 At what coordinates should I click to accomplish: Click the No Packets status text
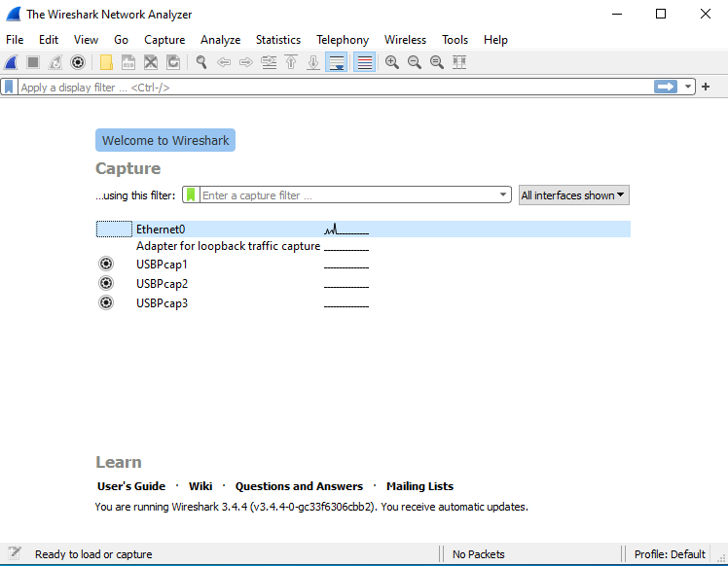(x=478, y=554)
